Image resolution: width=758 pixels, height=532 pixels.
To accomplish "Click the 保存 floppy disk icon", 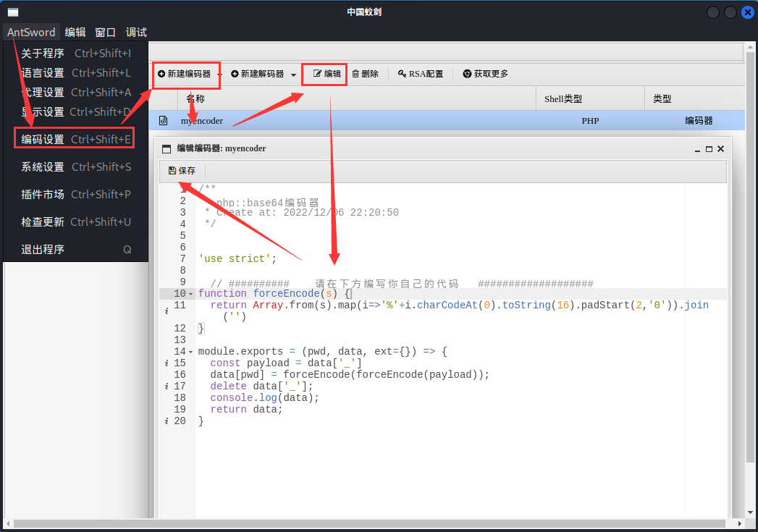I will tap(172, 171).
